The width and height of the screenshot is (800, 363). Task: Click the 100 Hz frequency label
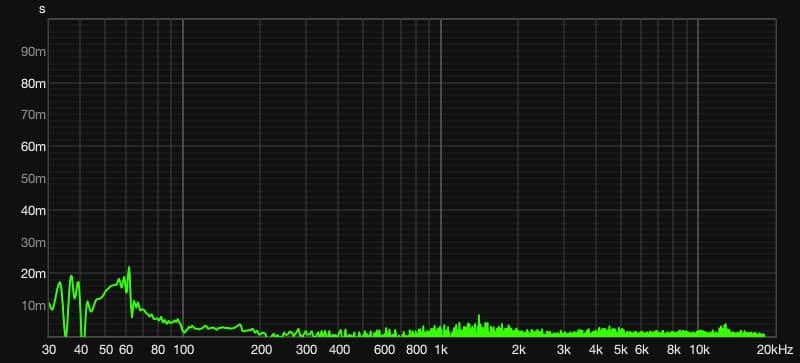(x=183, y=350)
